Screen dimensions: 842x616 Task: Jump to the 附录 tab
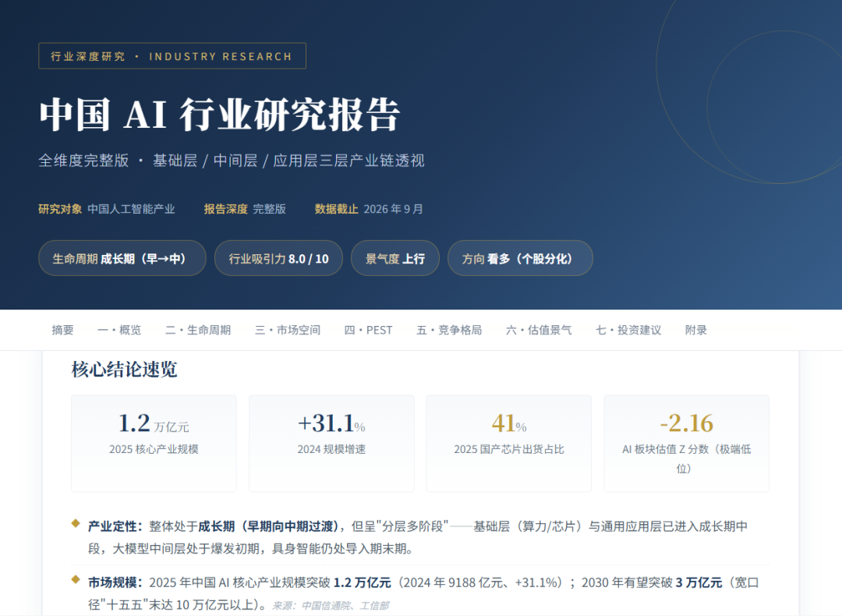coord(696,330)
